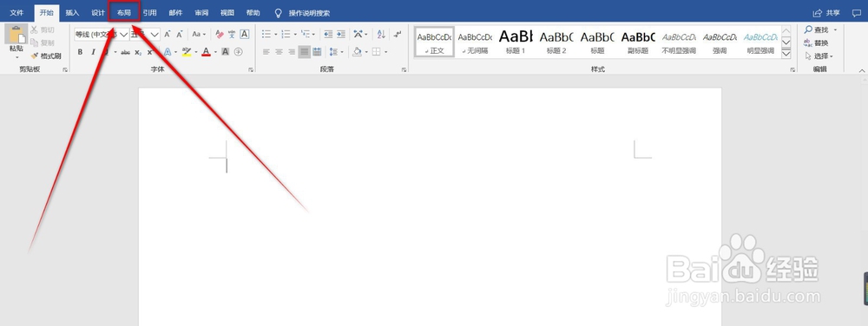Insert an enclosed character with the circled-character icon
868x326 pixels.
click(239, 52)
